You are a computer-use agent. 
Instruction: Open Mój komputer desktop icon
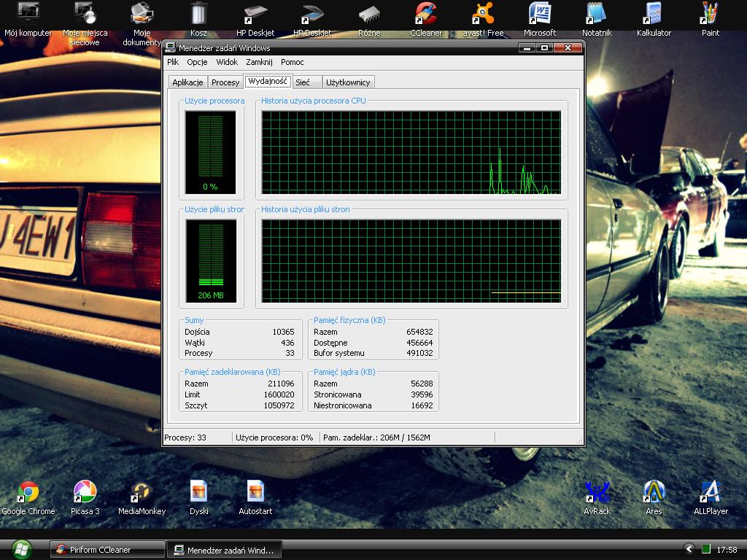tap(28, 15)
